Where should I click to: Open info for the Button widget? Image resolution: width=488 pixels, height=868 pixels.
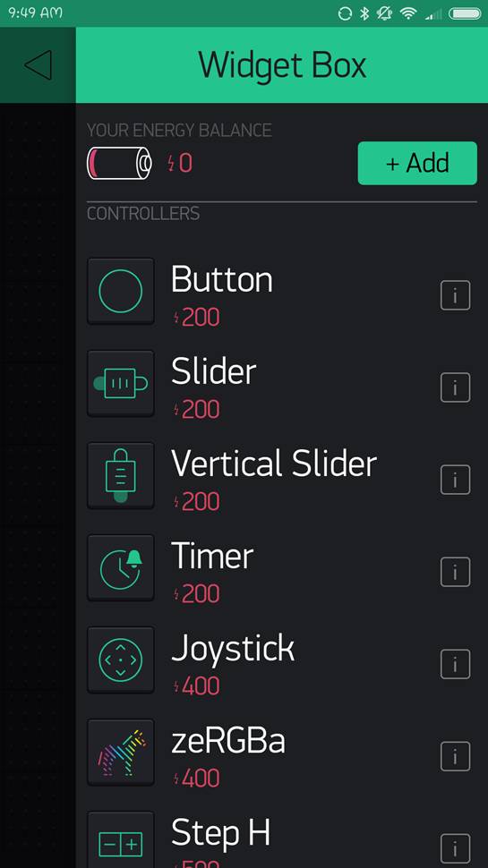[456, 295]
